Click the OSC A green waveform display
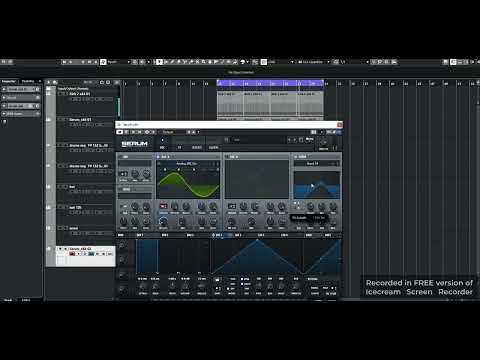Viewport: 480px width, 360px height. 188,183
